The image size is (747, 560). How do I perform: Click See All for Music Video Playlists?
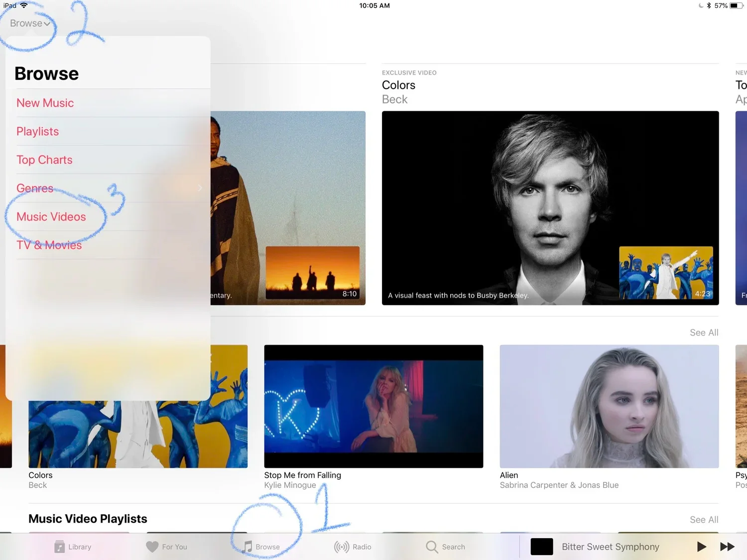704,520
